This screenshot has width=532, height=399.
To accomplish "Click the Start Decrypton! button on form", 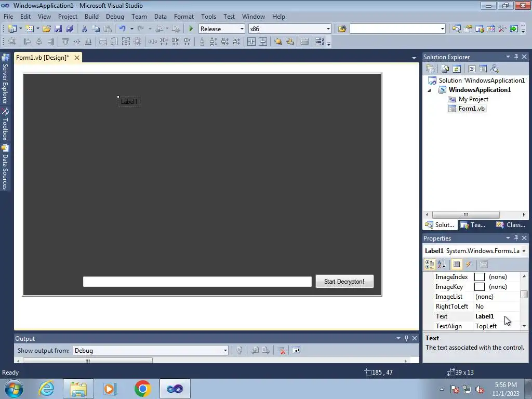I will tap(344, 282).
